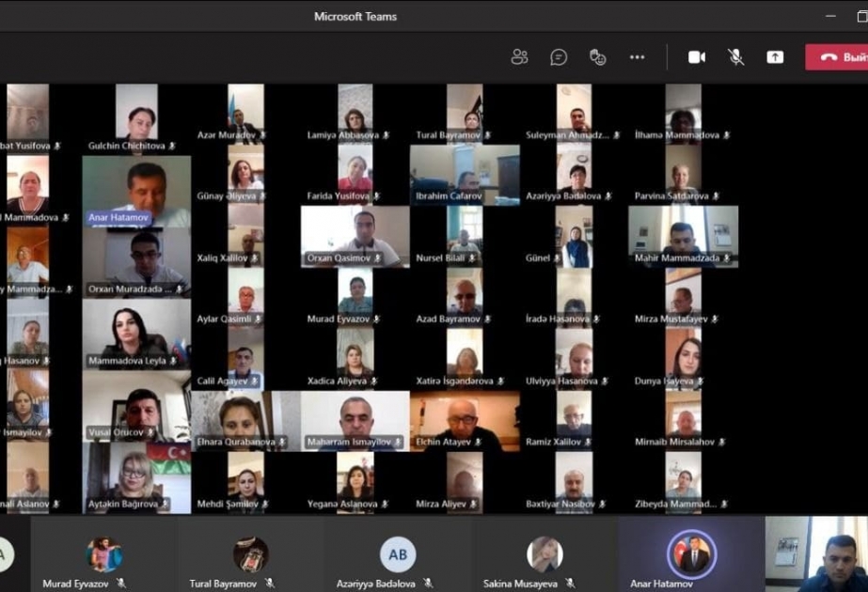868x592 pixels.
Task: Select Mammadova Leyla's video tile
Action: click(136, 335)
